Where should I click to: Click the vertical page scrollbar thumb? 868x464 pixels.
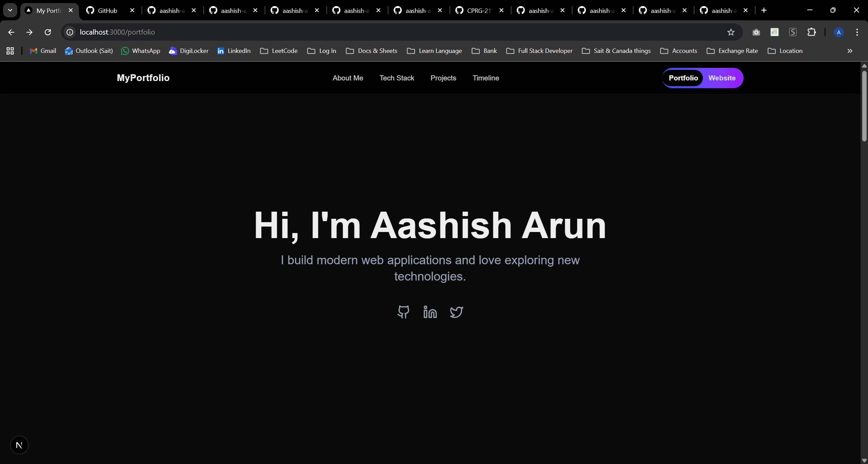[x=864, y=105]
